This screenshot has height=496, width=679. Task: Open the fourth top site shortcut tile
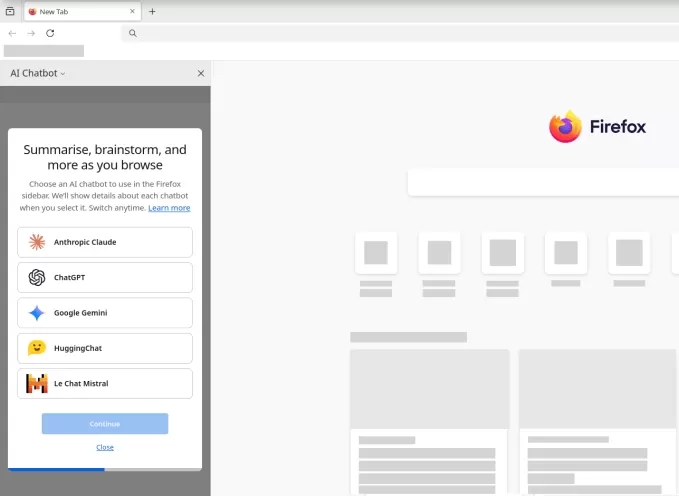pos(566,253)
